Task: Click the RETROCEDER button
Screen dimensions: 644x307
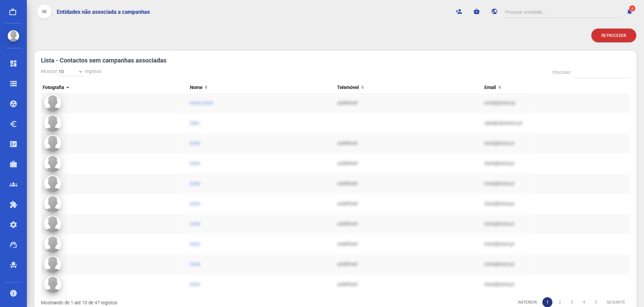Action: tap(613, 36)
